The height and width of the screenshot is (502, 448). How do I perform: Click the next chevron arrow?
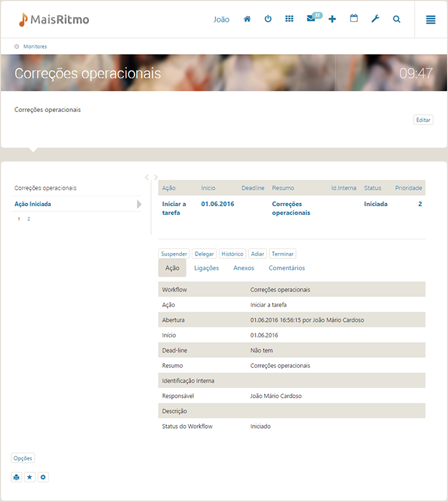pos(156,177)
